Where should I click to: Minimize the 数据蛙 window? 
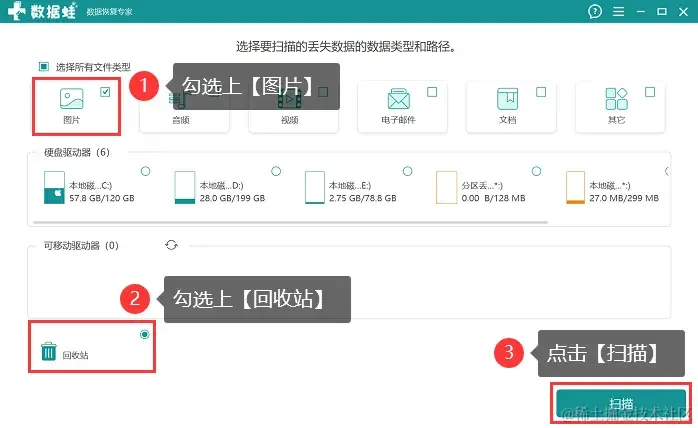tap(641, 12)
